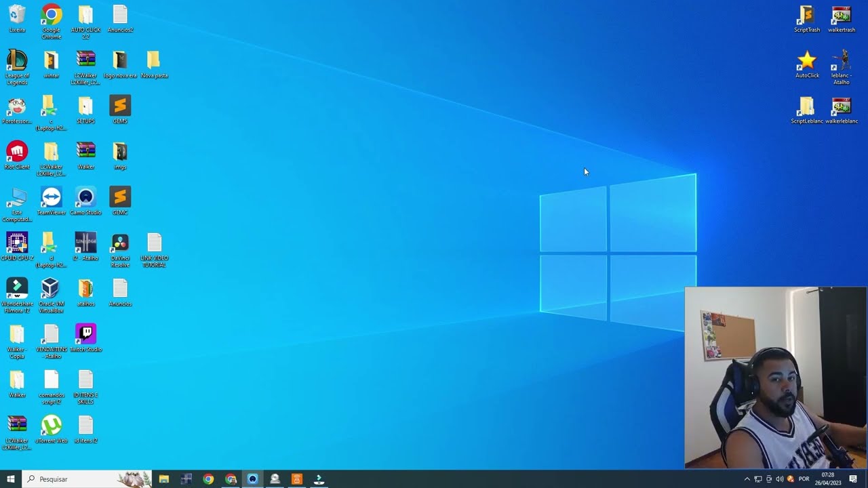Select the League of Legends shortcut
868x488 pixels.
[17, 67]
